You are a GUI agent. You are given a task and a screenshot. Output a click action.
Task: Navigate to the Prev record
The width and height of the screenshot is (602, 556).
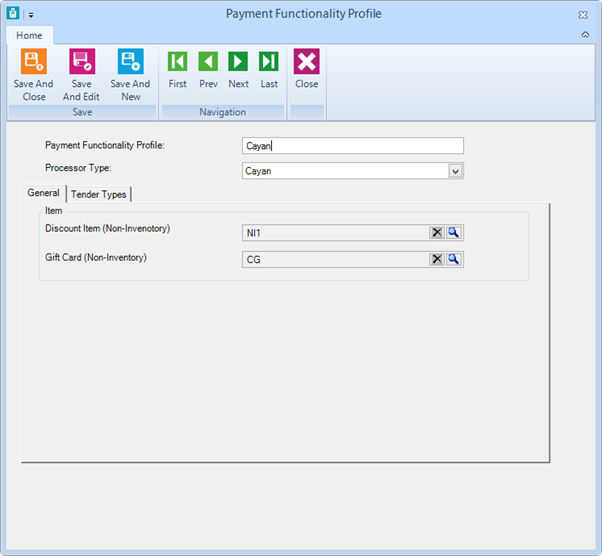point(208,61)
